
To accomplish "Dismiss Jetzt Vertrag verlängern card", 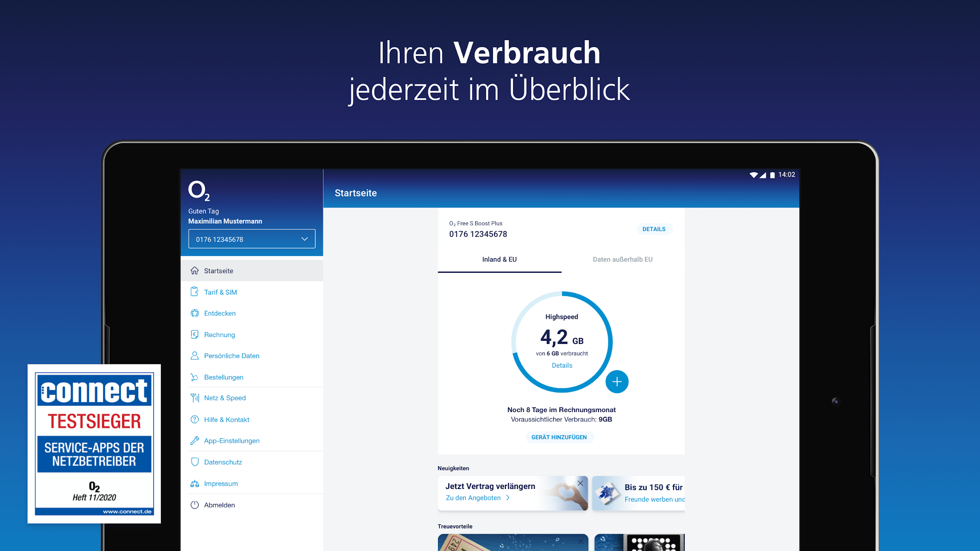I will point(580,483).
